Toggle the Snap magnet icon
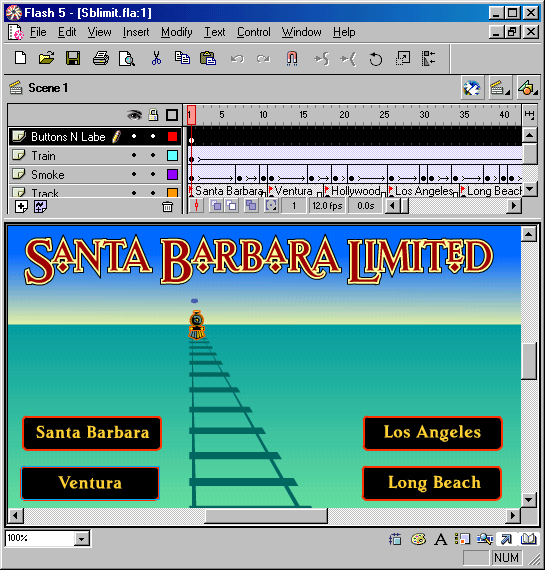 (292, 58)
